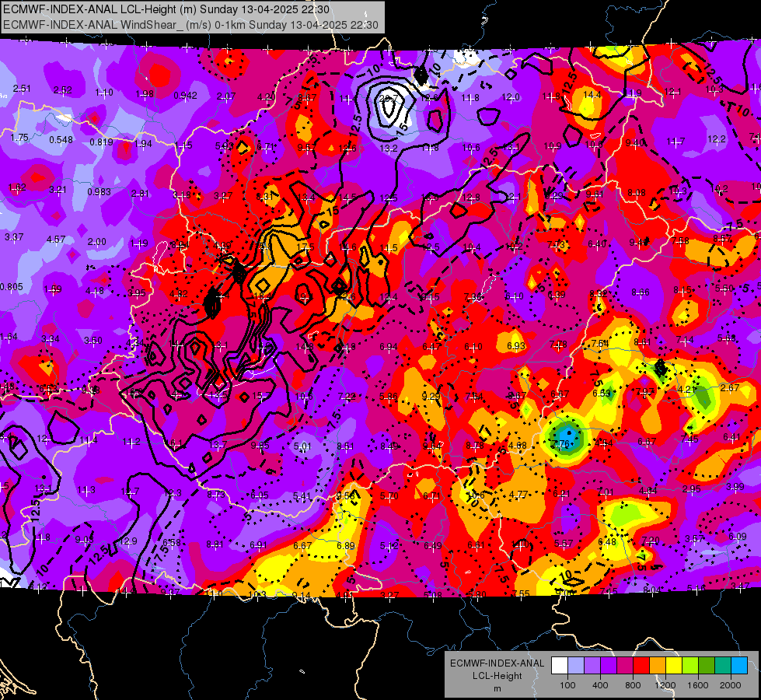
Task: Click the wind shear value 12.9
Action: click(128, 541)
